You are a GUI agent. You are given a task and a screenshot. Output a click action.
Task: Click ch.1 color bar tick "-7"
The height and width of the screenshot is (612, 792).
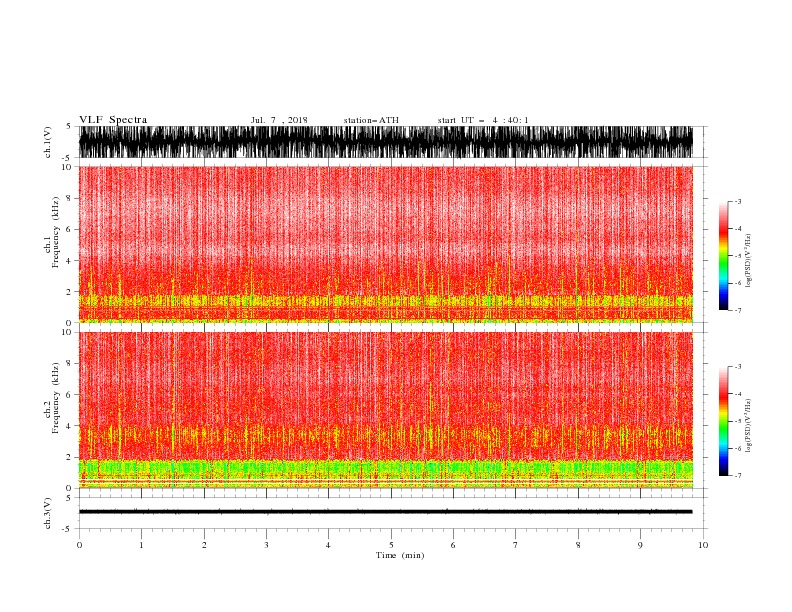[738, 310]
